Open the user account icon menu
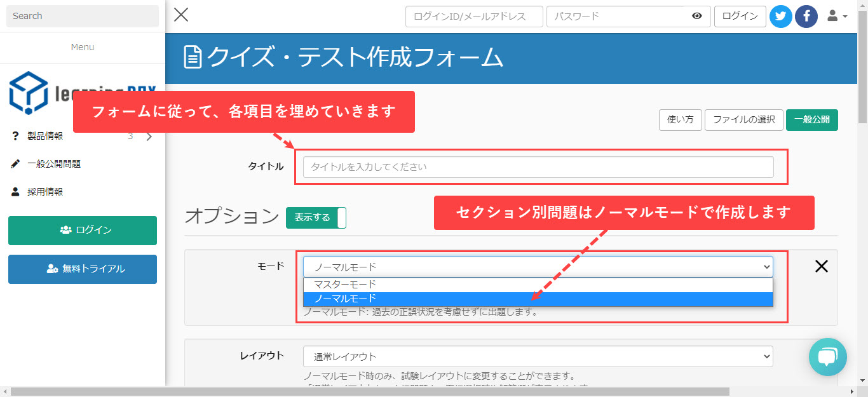Image resolution: width=868 pixels, height=397 pixels. [x=837, y=17]
